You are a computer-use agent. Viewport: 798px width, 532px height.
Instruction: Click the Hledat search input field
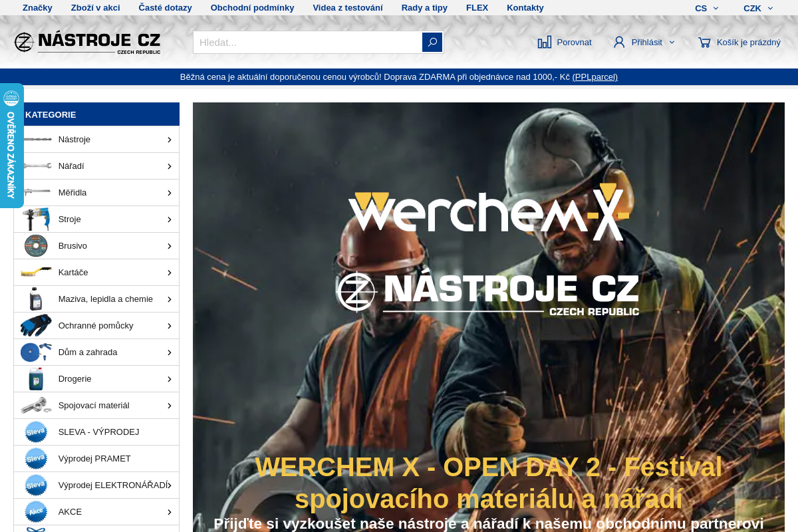click(x=307, y=42)
